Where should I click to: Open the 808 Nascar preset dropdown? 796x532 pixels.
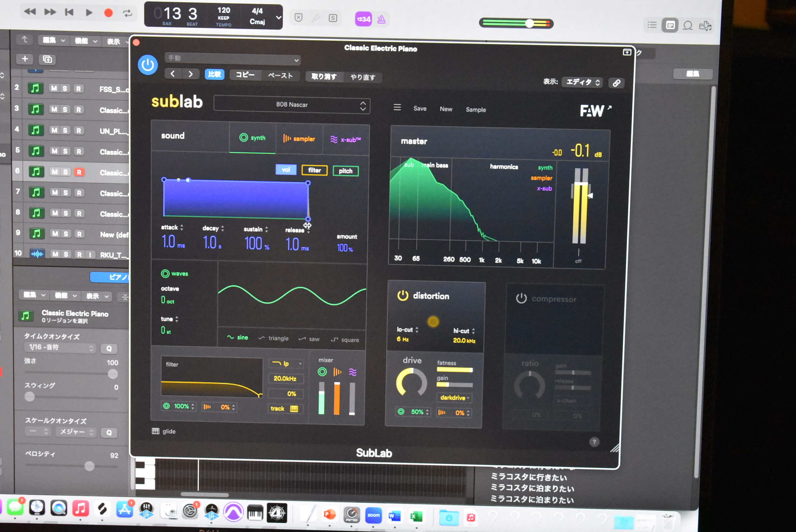(292, 105)
